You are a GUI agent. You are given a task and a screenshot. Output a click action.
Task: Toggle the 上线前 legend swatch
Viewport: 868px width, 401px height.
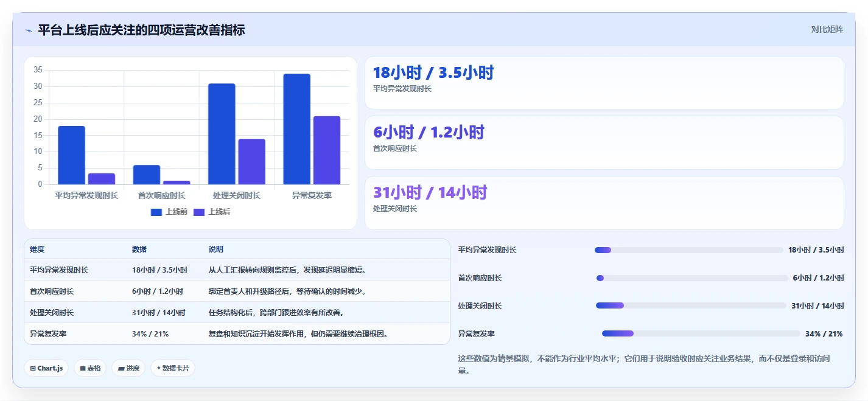156,212
